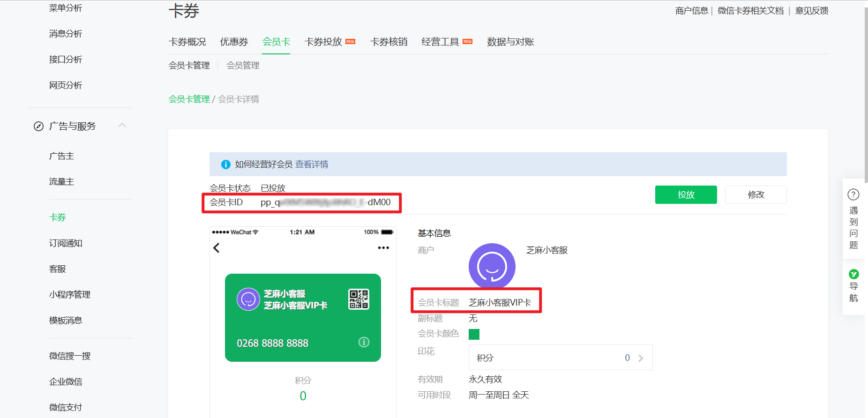Image resolution: width=868 pixels, height=418 pixels.
Task: Open 客服 in the sidebar
Action: click(58, 269)
